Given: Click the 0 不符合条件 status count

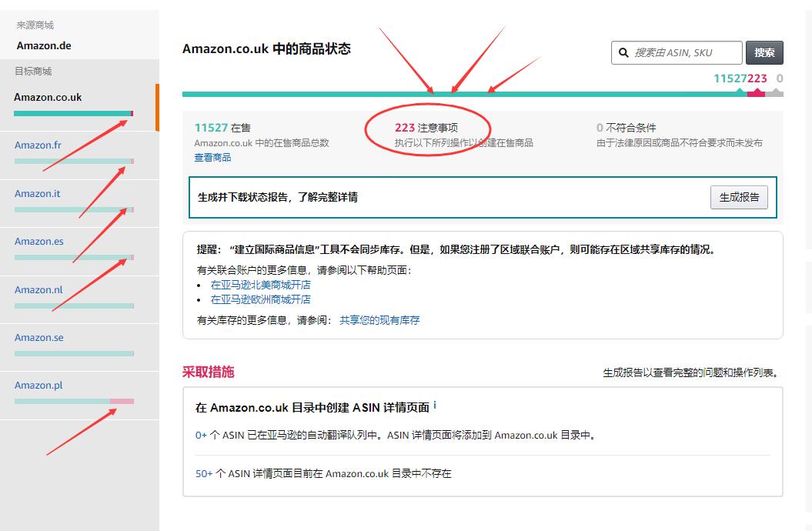Looking at the screenshot, I should tap(626, 128).
